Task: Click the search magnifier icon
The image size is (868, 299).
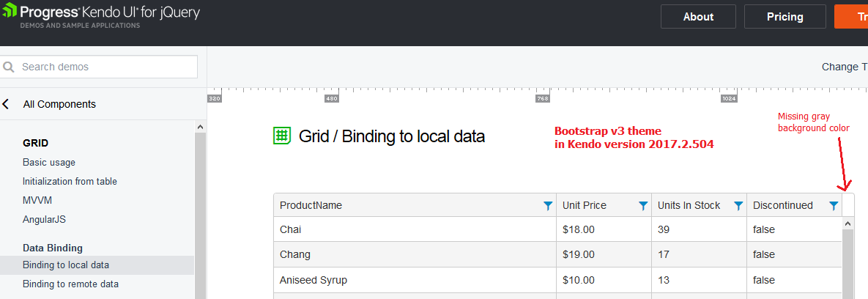Action: tap(10, 67)
